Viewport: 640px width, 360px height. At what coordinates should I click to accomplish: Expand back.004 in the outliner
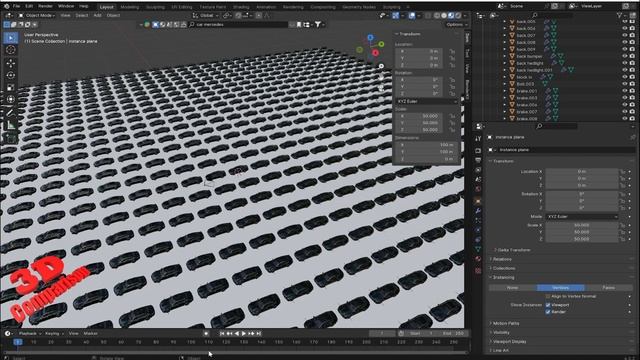pos(505,29)
